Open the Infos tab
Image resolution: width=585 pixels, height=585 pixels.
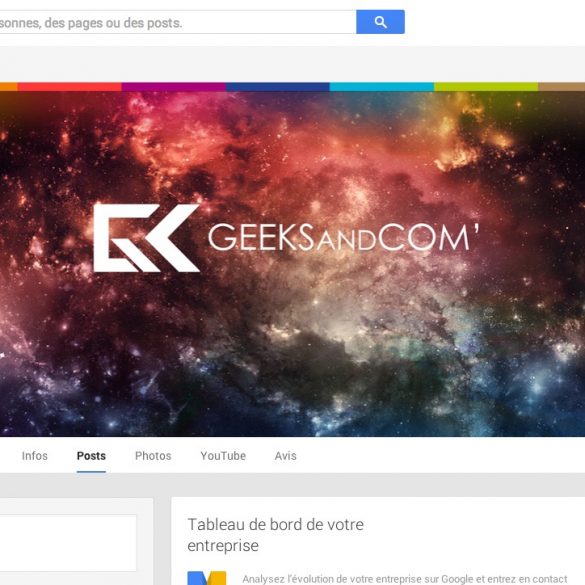[35, 456]
